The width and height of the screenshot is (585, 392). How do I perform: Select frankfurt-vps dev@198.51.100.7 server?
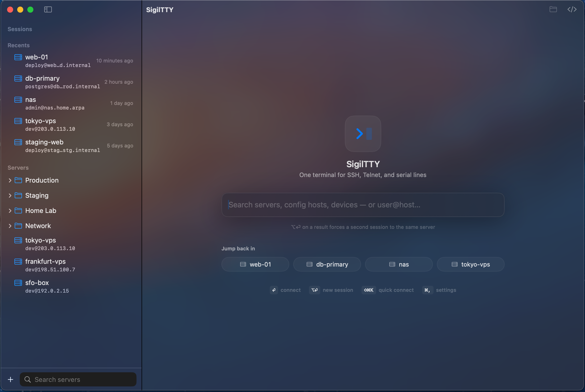[71, 265]
